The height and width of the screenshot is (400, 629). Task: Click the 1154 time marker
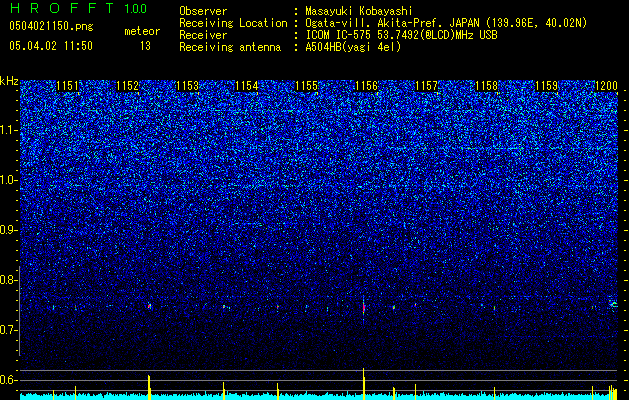click(247, 86)
